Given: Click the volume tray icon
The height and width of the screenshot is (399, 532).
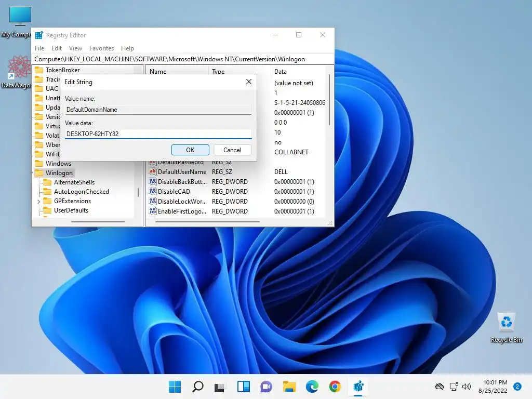Looking at the screenshot, I should (x=467, y=387).
